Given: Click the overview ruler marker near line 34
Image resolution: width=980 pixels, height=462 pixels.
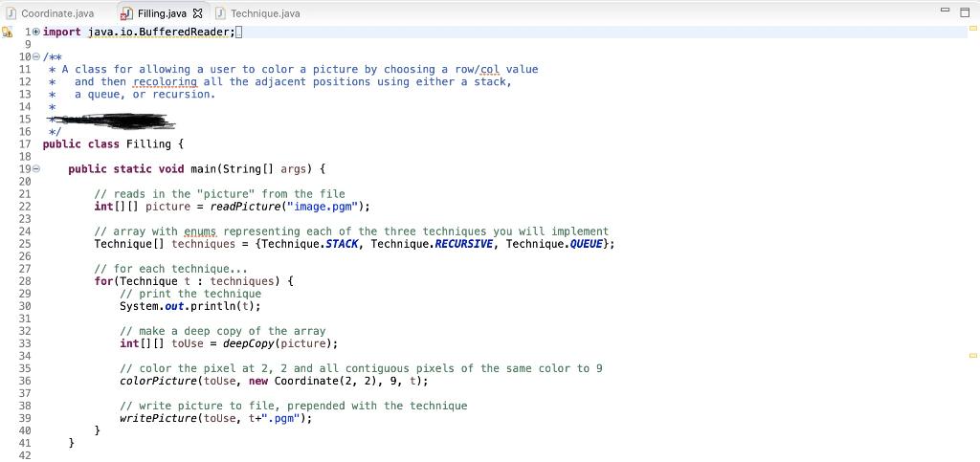Looking at the screenshot, I should pos(972,355).
